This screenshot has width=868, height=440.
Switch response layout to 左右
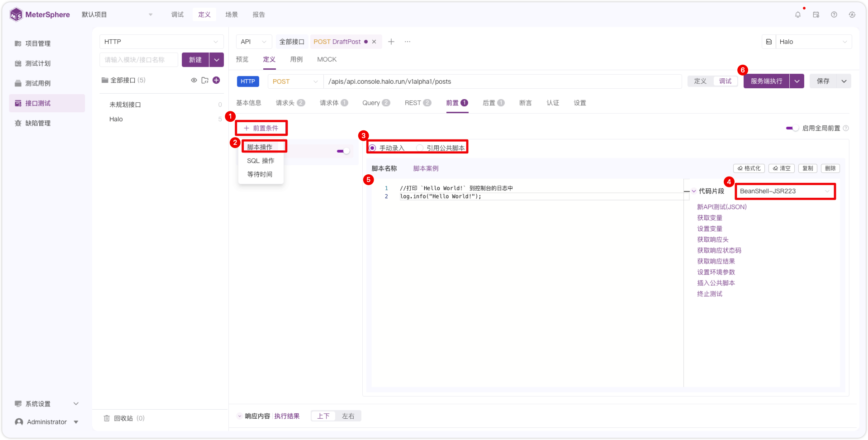pyautogui.click(x=348, y=416)
